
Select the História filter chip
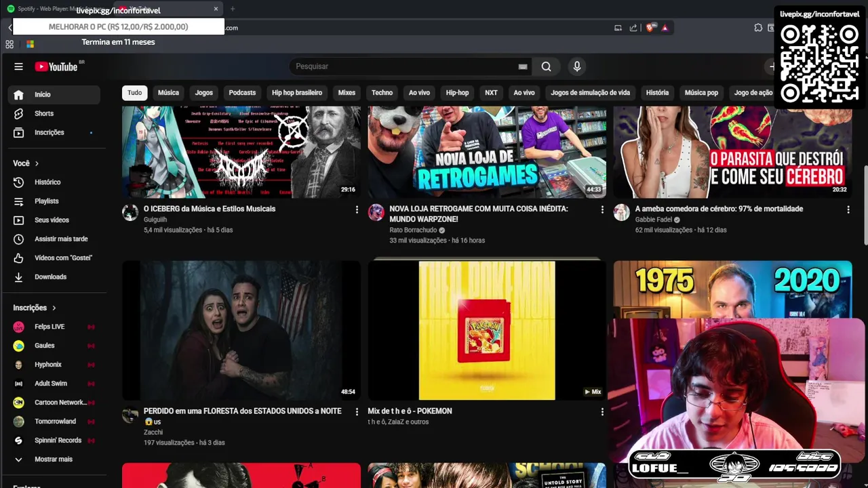point(657,93)
